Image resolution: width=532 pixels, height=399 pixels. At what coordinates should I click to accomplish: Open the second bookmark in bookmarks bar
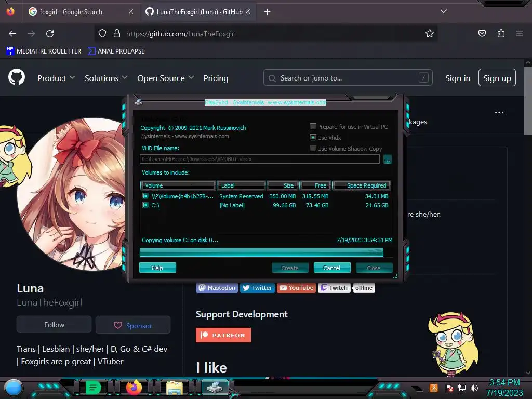click(116, 51)
